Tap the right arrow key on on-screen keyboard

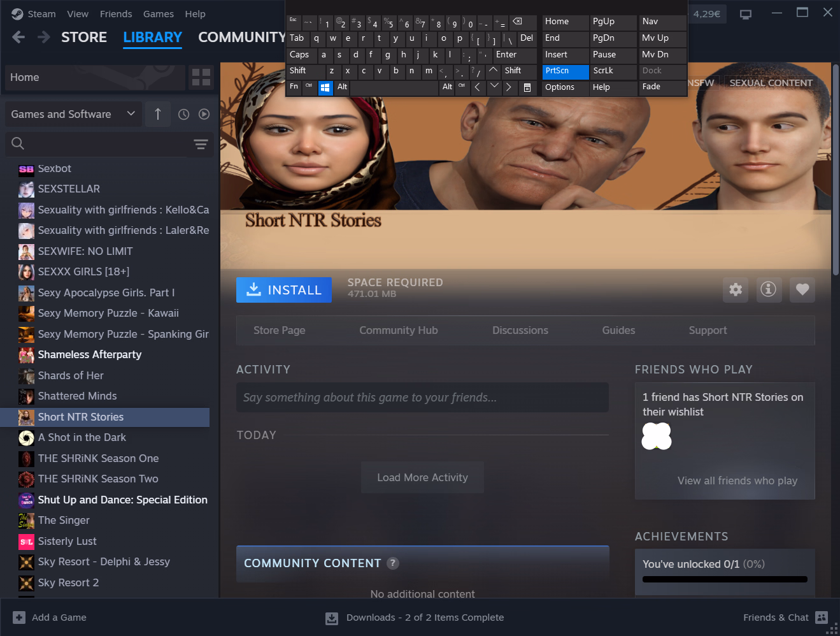pyautogui.click(x=509, y=87)
